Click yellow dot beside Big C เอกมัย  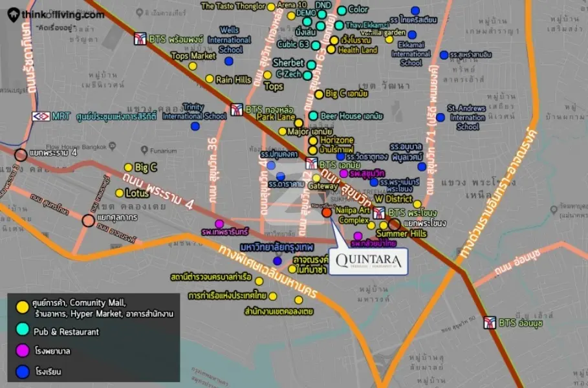point(319,94)
